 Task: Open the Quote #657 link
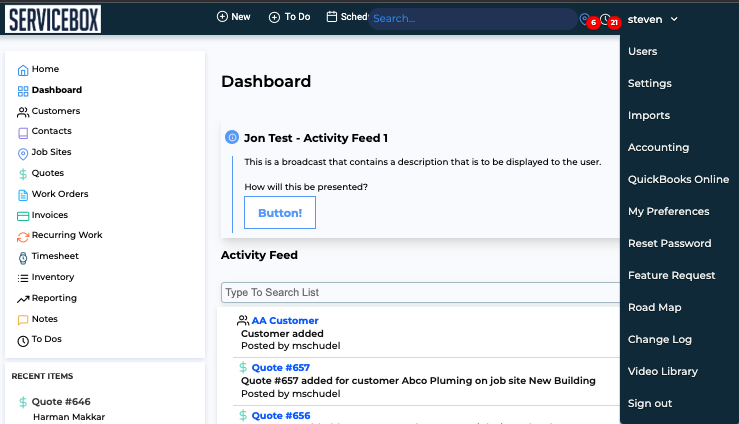pyautogui.click(x=280, y=367)
